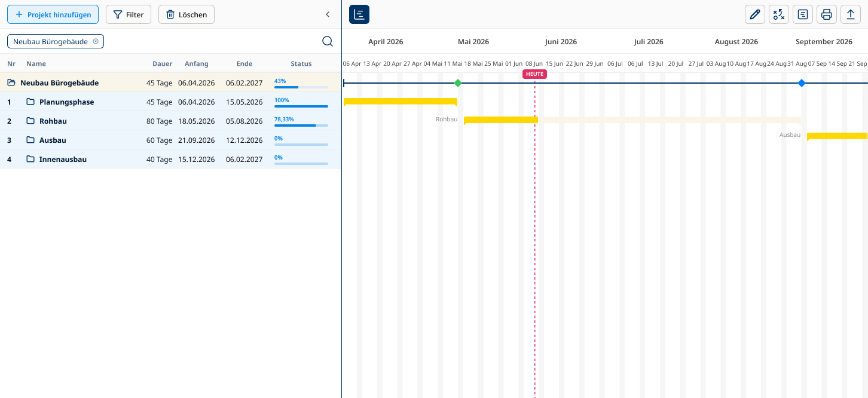
Task: Click the search magnifier icon
Action: click(x=328, y=41)
